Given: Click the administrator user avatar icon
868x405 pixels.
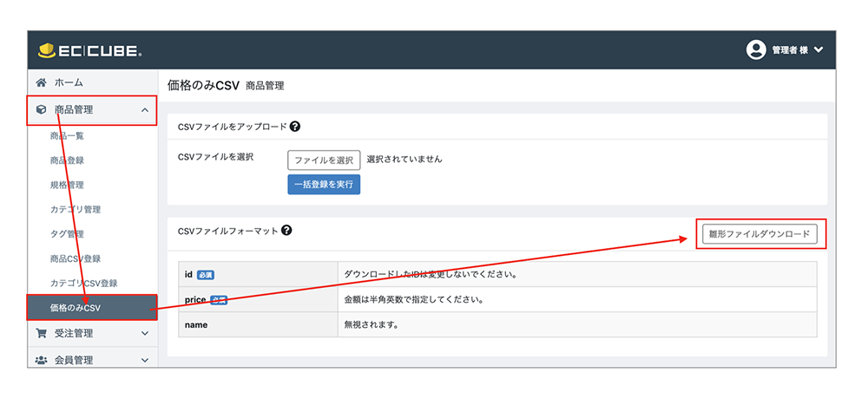Looking at the screenshot, I should 756,50.
